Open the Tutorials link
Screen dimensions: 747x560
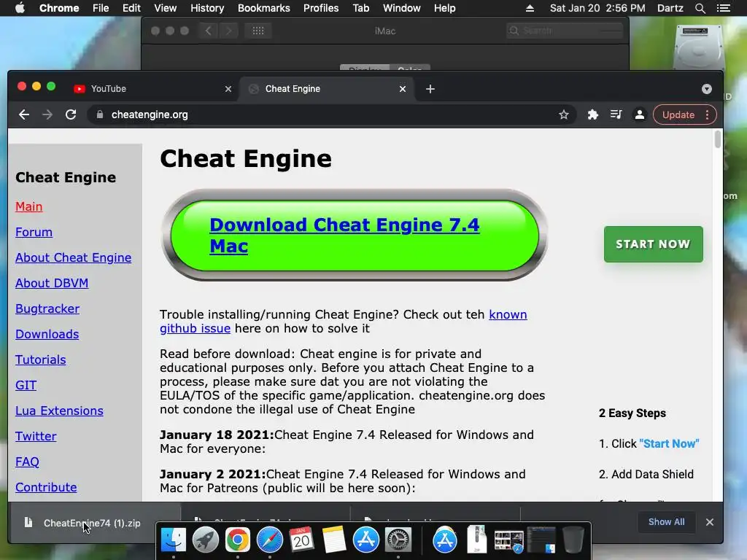41,359
